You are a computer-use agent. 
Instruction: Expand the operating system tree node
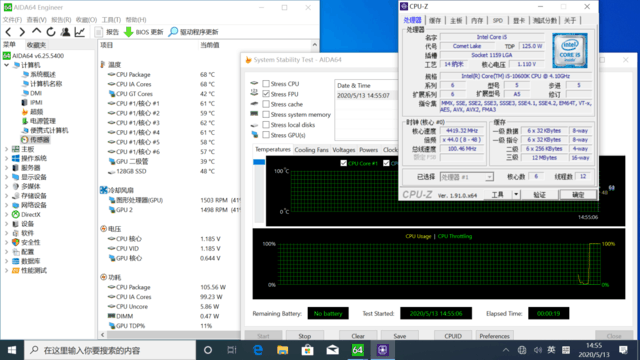[7, 158]
